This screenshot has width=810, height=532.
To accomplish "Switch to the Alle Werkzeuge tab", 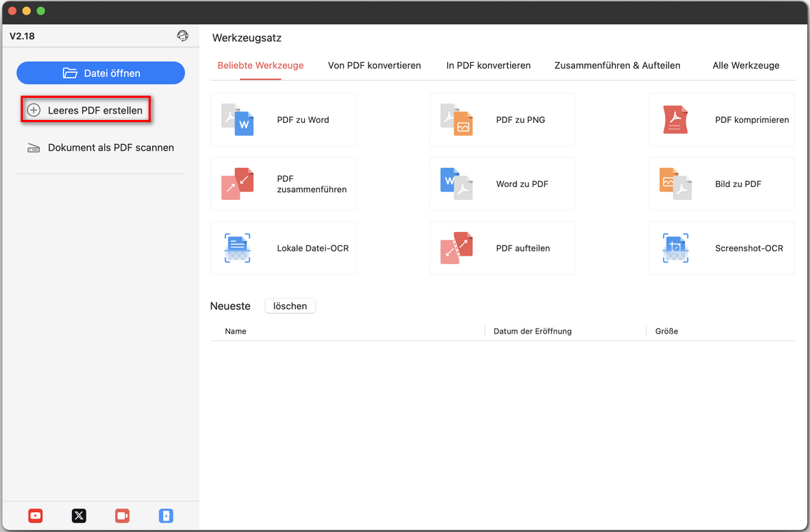I will point(746,66).
